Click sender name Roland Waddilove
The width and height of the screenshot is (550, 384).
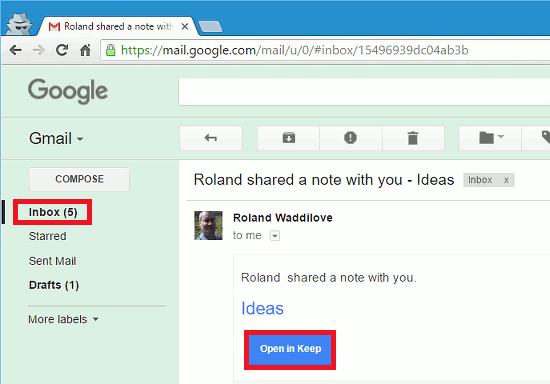point(283,218)
